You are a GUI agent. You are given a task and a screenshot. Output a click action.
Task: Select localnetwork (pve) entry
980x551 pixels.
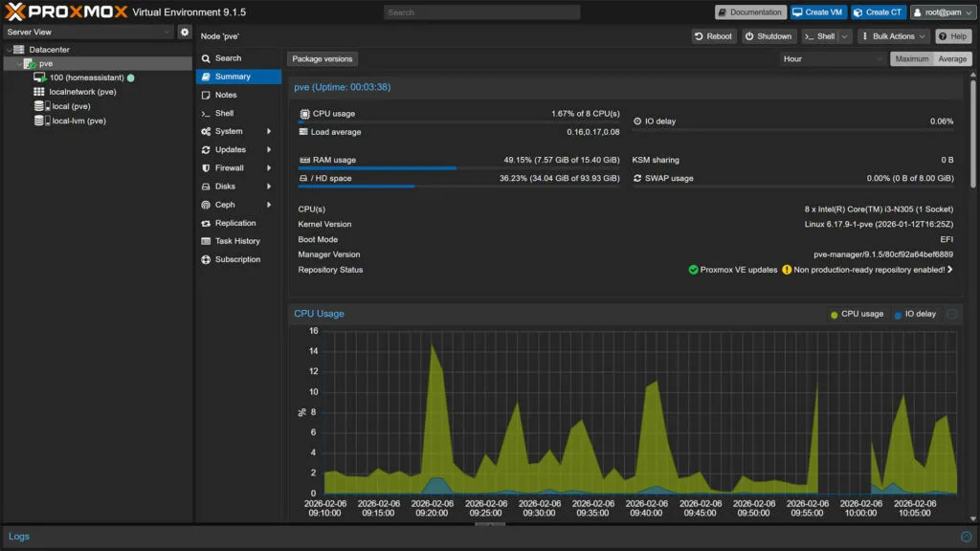point(82,92)
